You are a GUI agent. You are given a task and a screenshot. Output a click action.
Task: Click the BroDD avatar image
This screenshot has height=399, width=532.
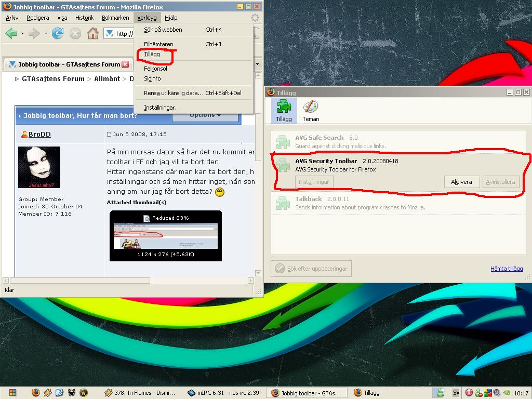click(x=38, y=167)
